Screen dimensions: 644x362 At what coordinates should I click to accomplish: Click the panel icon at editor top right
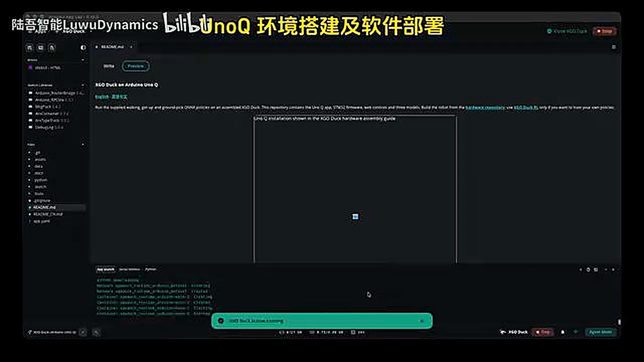tap(614, 47)
